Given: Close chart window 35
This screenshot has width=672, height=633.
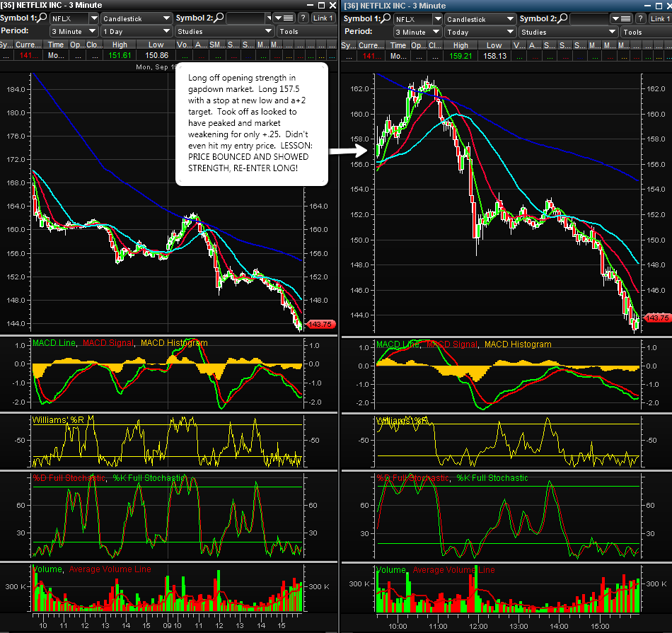Looking at the screenshot, I should [332, 5].
